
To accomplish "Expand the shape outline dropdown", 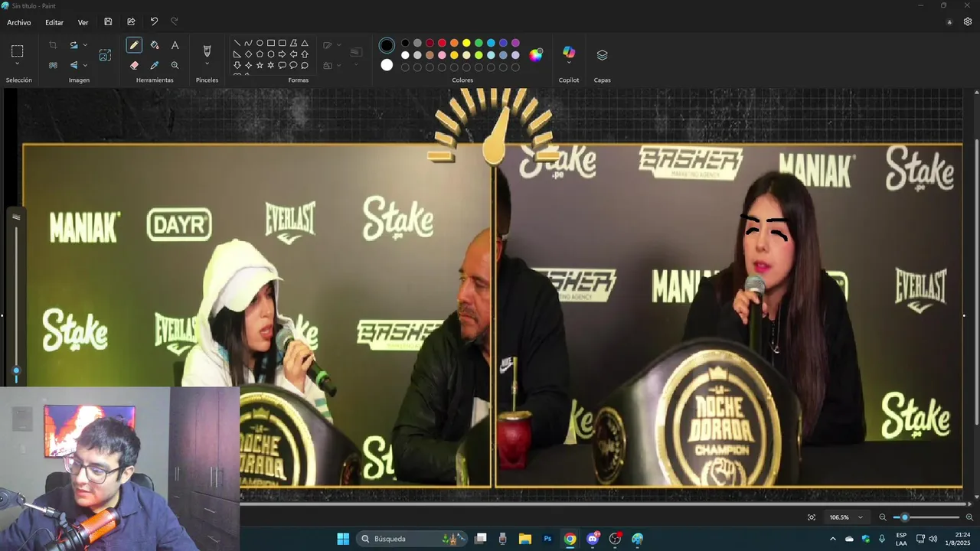I will pyautogui.click(x=339, y=46).
